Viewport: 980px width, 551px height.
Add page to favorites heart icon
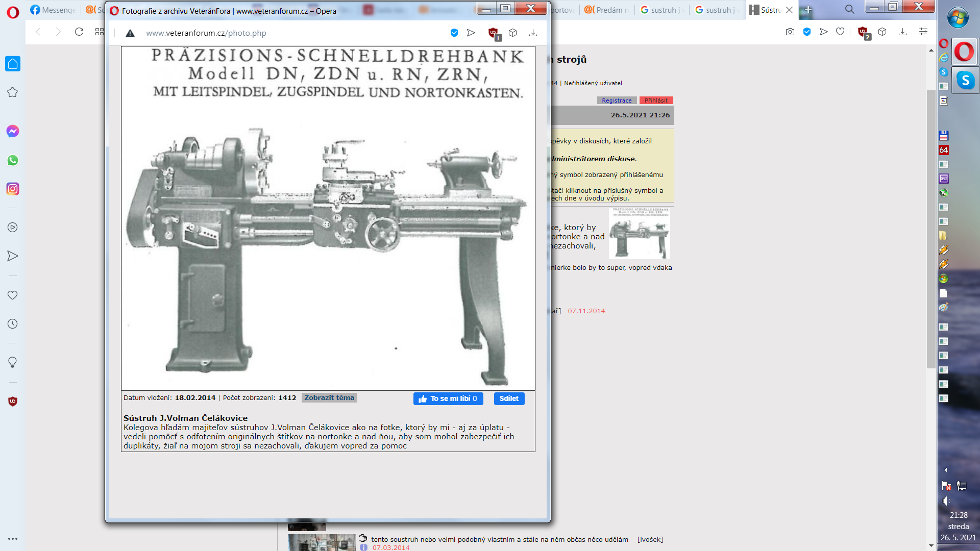(x=840, y=32)
